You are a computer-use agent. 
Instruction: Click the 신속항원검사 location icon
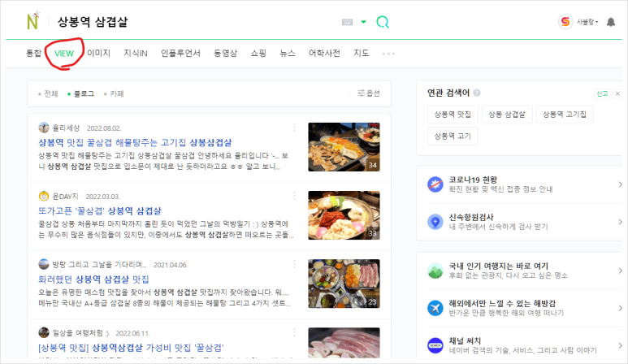[x=435, y=222]
